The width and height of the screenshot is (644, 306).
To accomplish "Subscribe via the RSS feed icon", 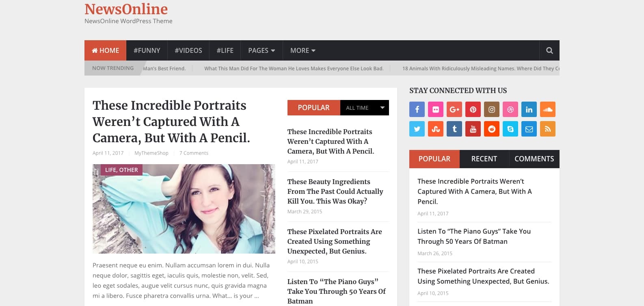I will 547,129.
